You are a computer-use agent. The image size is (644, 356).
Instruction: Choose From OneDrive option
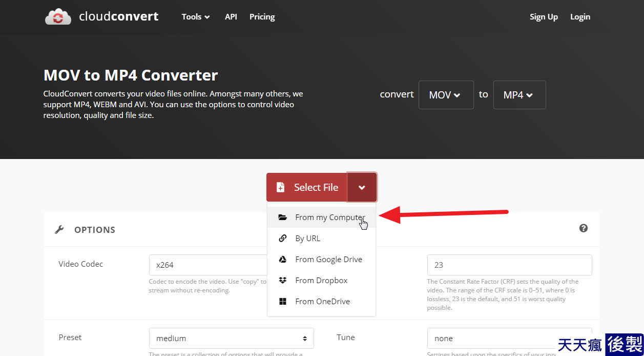point(321,302)
